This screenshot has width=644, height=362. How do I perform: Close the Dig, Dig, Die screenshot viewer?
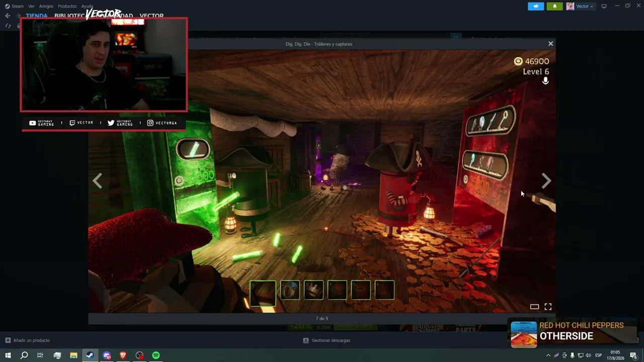coord(550,44)
